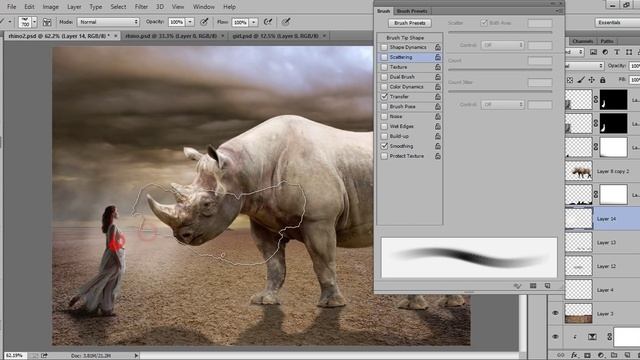
Task: Add layer style fx icon
Action: coord(574,355)
